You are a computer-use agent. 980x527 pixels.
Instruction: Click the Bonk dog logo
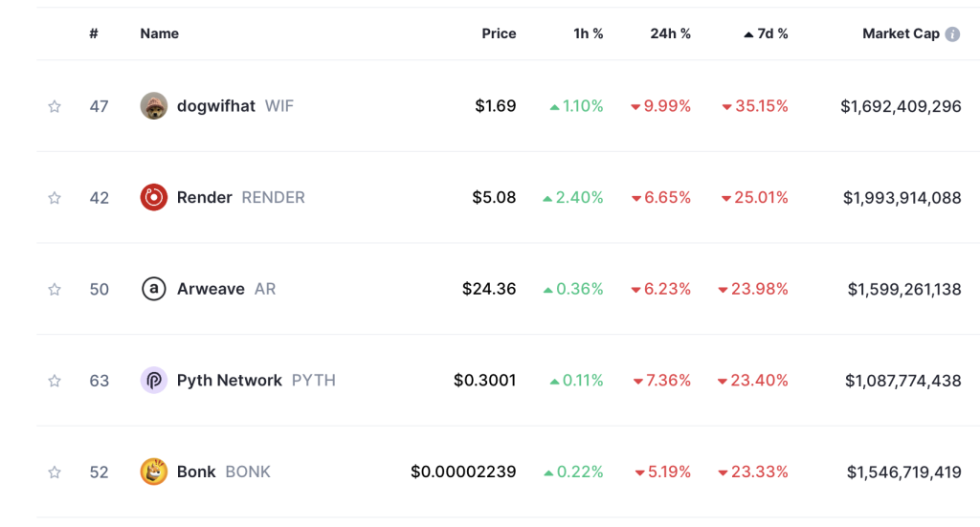tap(154, 472)
